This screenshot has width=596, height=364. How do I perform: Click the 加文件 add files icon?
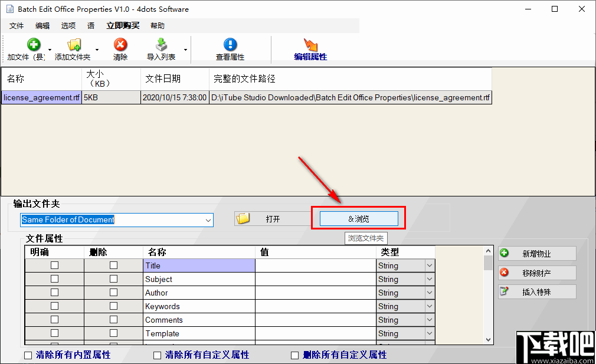(34, 44)
